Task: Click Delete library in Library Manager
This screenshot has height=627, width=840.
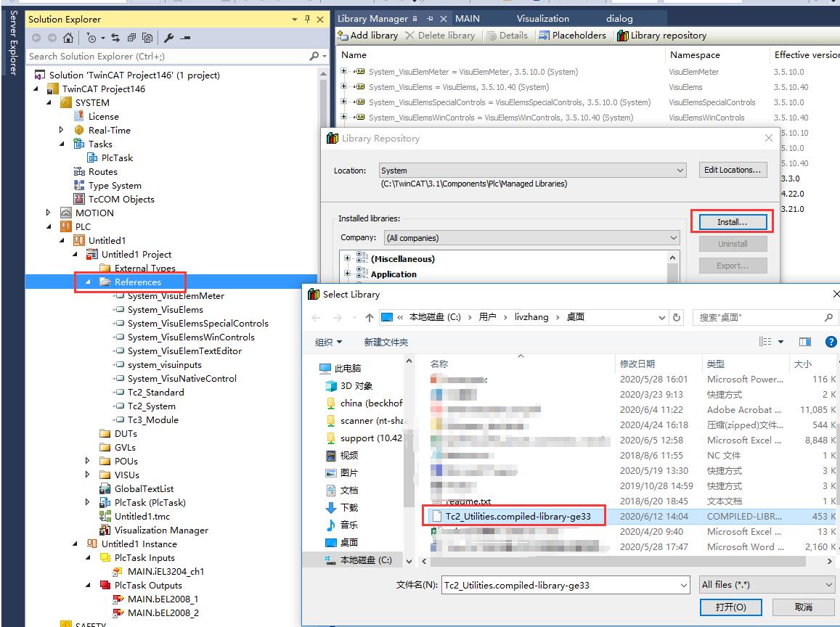Action: (x=441, y=36)
